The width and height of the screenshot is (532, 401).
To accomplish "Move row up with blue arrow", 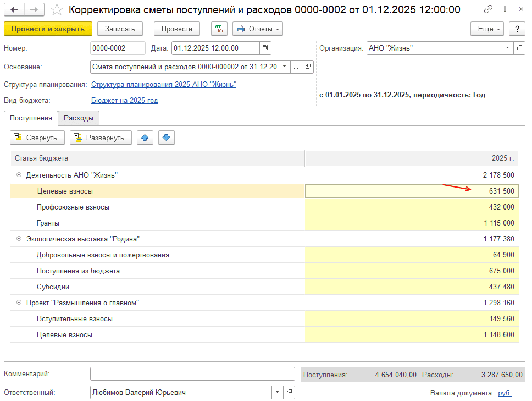I will coord(145,138).
